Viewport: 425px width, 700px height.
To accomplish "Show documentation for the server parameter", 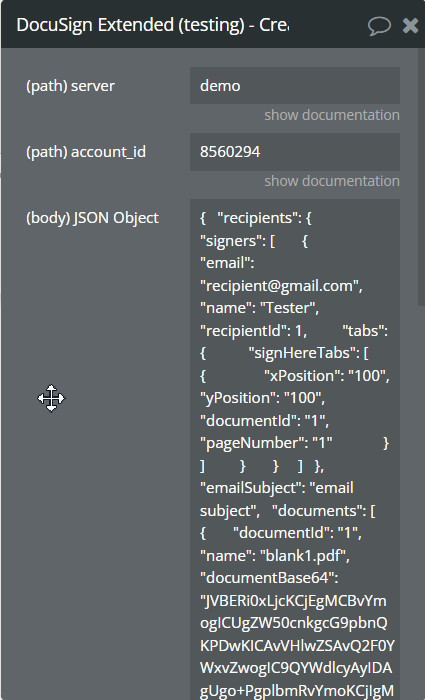I will pos(332,115).
